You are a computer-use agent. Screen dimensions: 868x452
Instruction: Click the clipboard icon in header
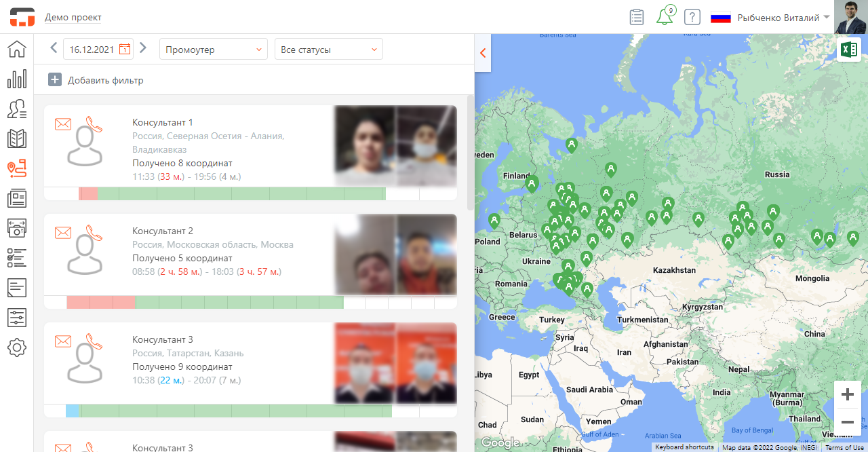(x=636, y=17)
